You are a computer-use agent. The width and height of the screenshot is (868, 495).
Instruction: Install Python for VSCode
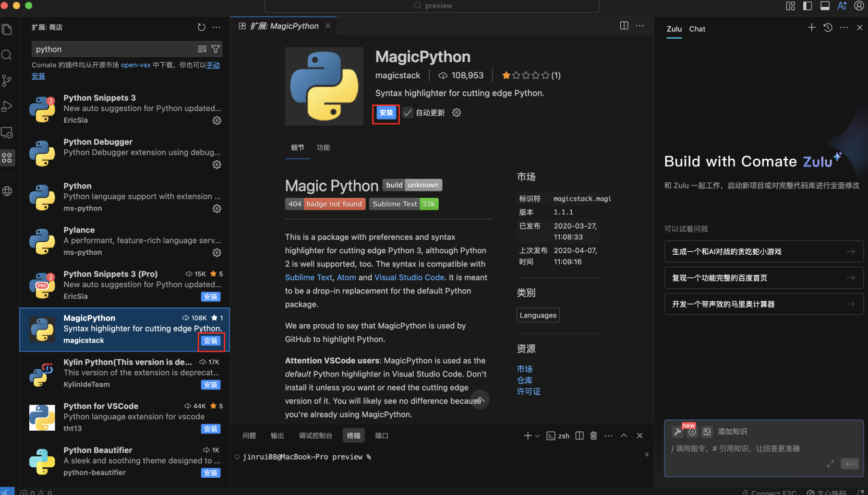(211, 429)
